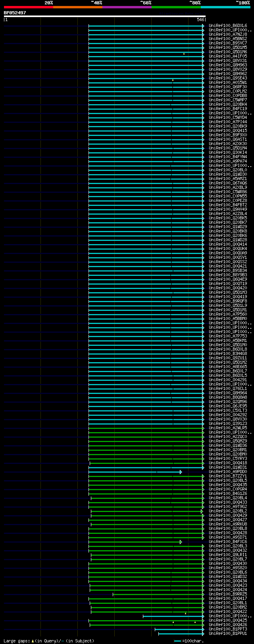
Task: Click the query end position 546
Action: [x=200, y=19]
